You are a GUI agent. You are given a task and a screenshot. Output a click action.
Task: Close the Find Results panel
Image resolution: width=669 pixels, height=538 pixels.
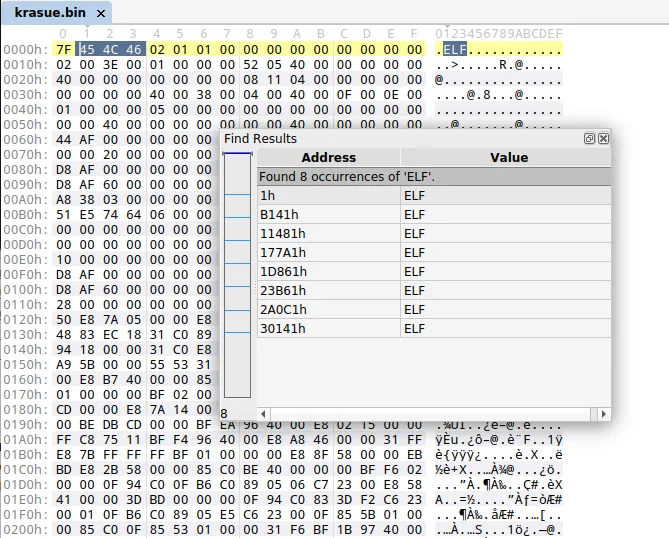(x=603, y=138)
